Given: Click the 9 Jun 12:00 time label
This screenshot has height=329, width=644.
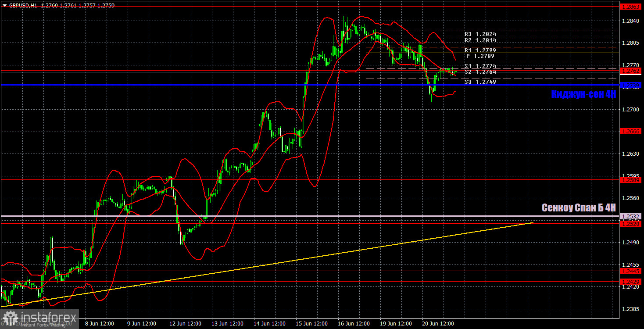Looking at the screenshot, I should point(141,324).
